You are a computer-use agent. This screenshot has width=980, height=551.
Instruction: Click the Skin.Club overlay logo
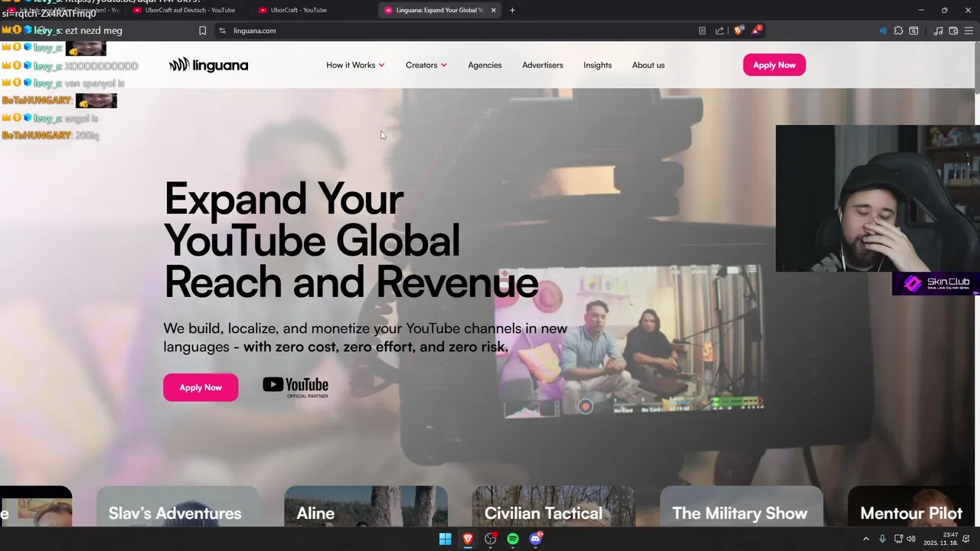pos(936,284)
